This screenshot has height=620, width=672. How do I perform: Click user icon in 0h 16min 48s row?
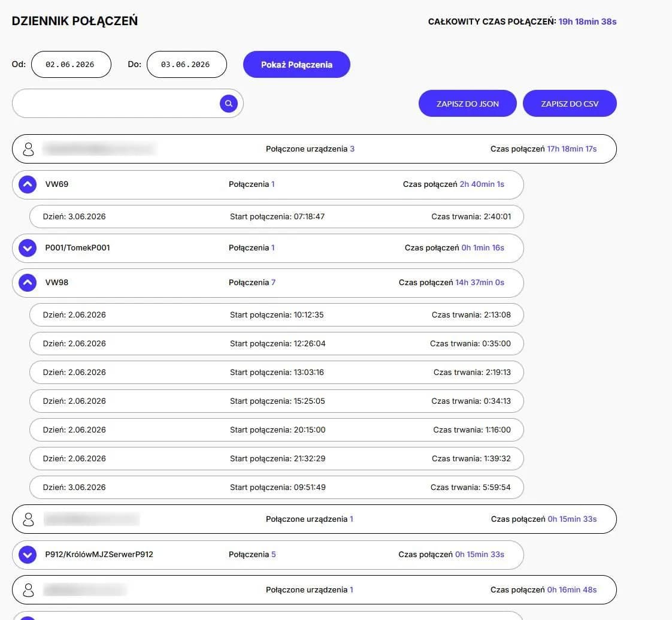[28, 590]
